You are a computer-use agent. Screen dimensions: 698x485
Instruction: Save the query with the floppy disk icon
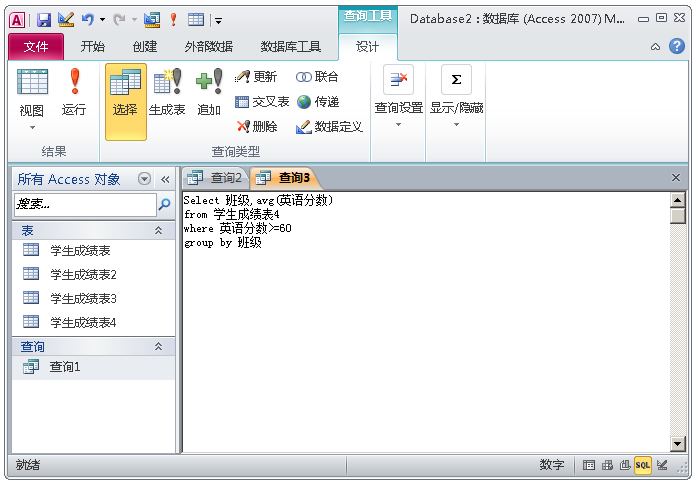(44, 20)
